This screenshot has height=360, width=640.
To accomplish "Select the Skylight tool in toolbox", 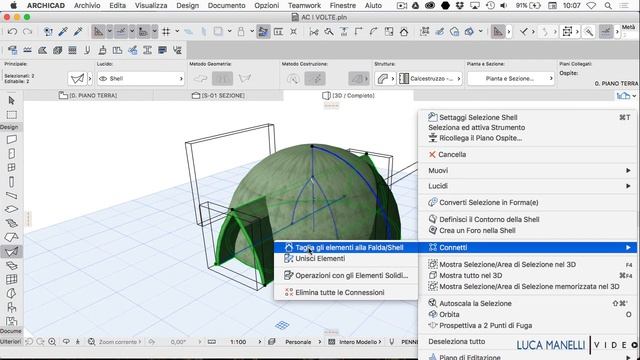I will (11, 265).
